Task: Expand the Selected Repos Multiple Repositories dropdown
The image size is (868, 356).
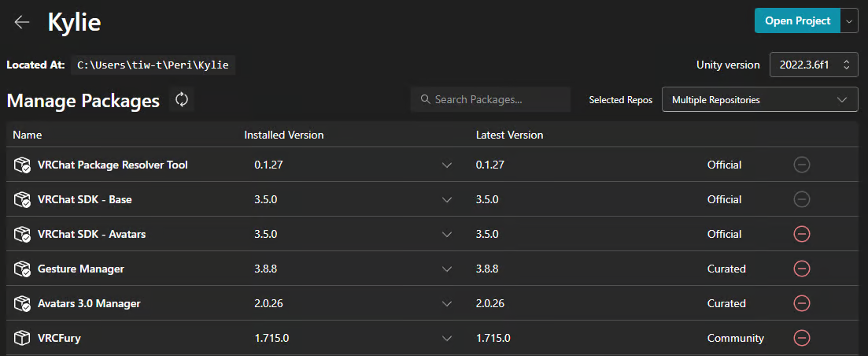Action: click(x=759, y=100)
